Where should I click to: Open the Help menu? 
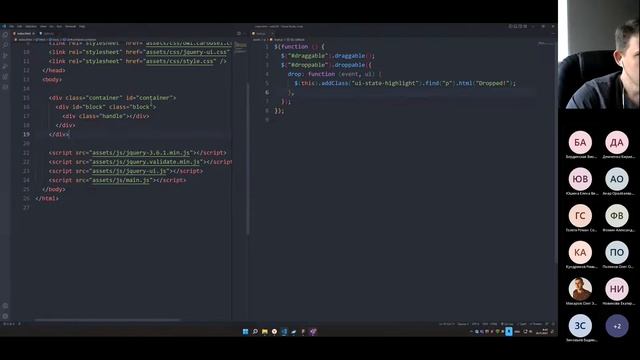(x=82, y=27)
